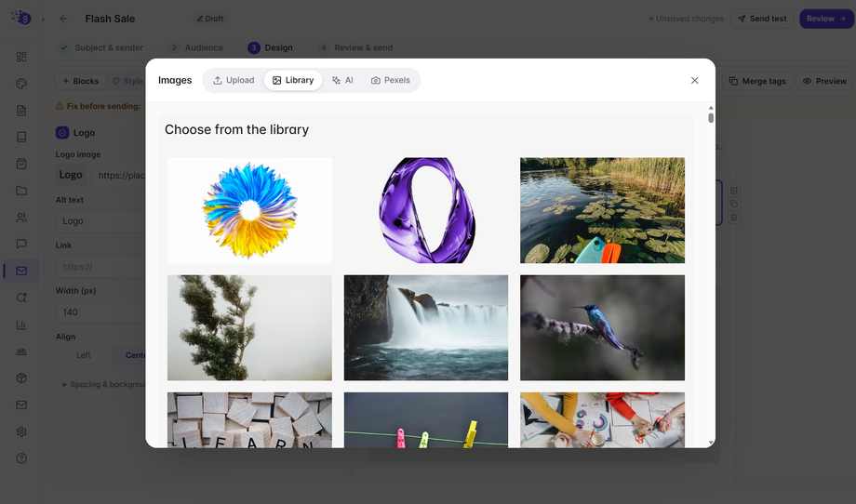Open the palette icon in sidebar
The height and width of the screenshot is (504, 856).
[21, 84]
